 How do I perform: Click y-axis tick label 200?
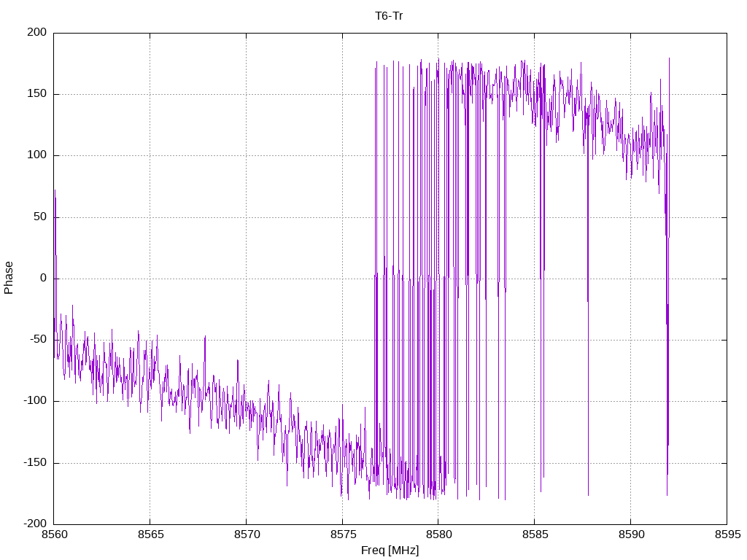37,32
